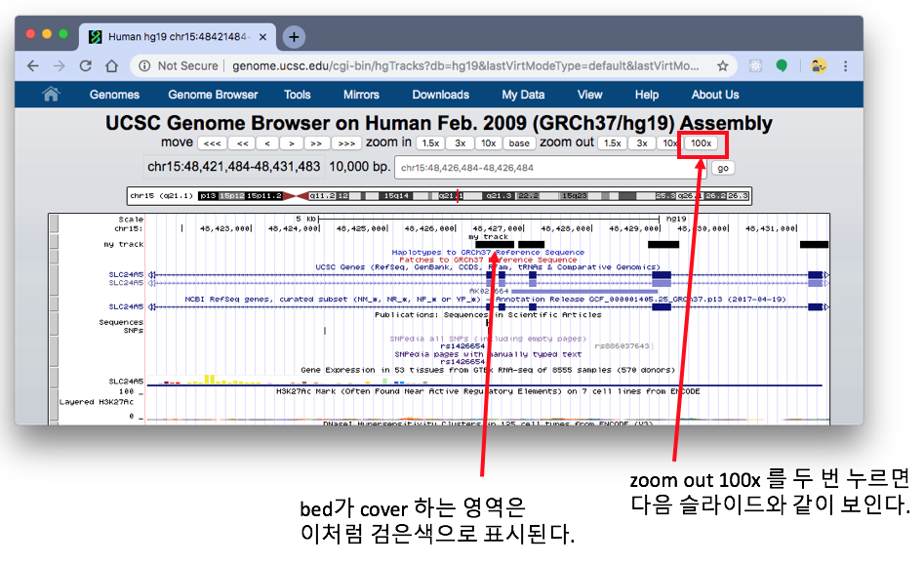Open the Genomes menu
Screen dimensions: 924x565
114,95
